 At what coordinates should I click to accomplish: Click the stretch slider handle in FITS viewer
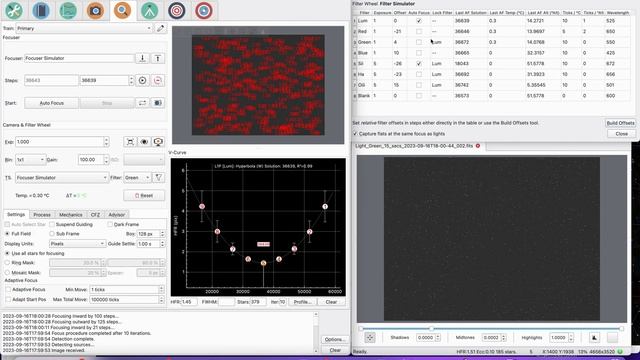tap(431, 328)
